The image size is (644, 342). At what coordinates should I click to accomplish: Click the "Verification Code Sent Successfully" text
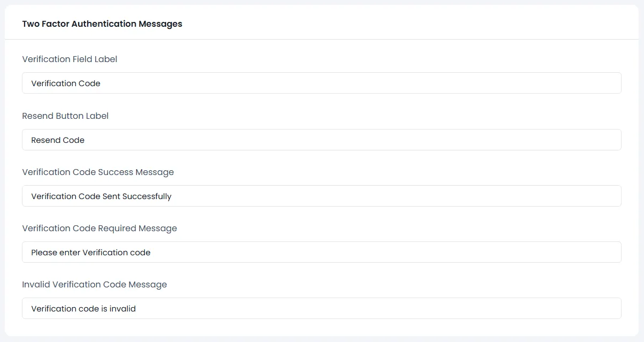(x=101, y=196)
